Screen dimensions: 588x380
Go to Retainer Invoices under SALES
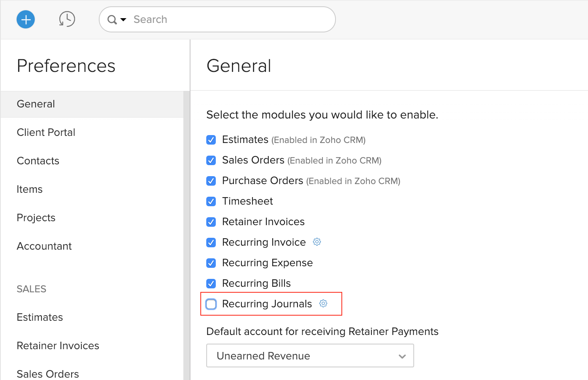(58, 346)
